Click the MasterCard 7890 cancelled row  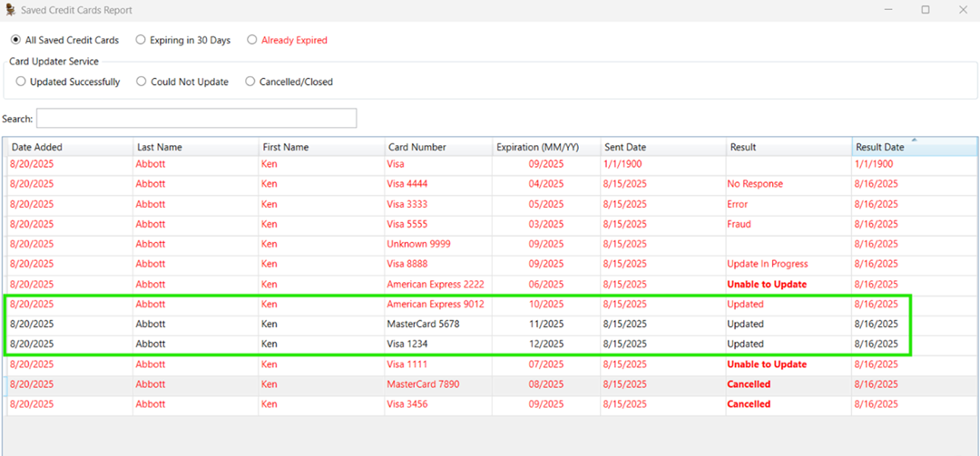[x=423, y=384]
